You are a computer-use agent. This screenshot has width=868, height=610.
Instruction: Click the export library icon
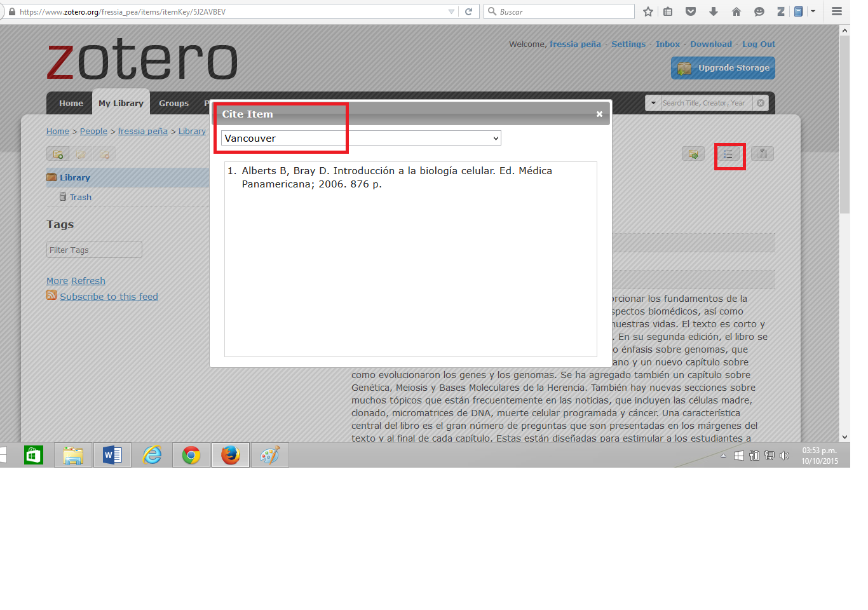[x=693, y=154]
